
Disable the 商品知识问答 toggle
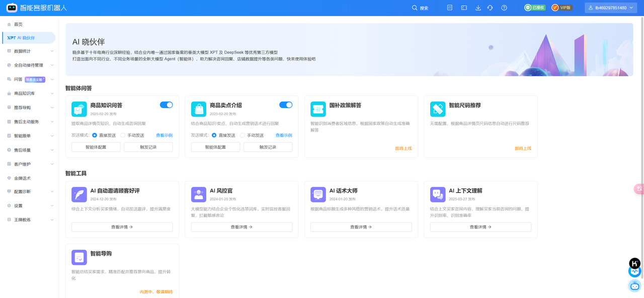click(x=166, y=105)
